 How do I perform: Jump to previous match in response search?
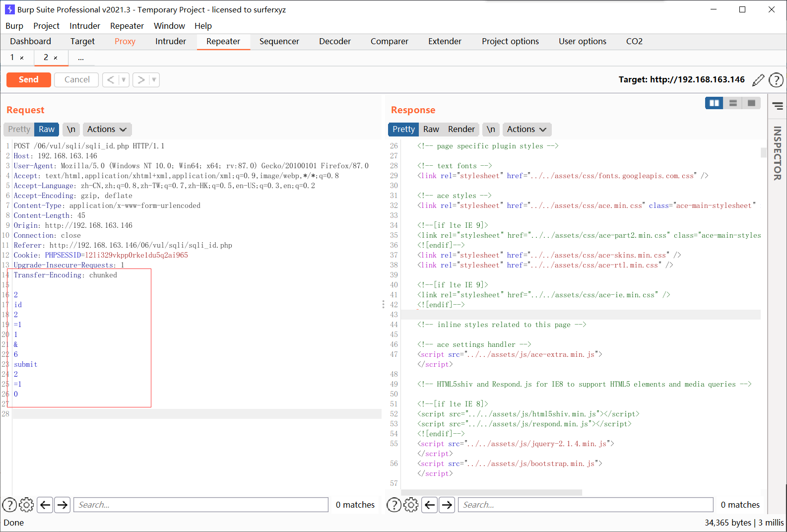(430, 505)
